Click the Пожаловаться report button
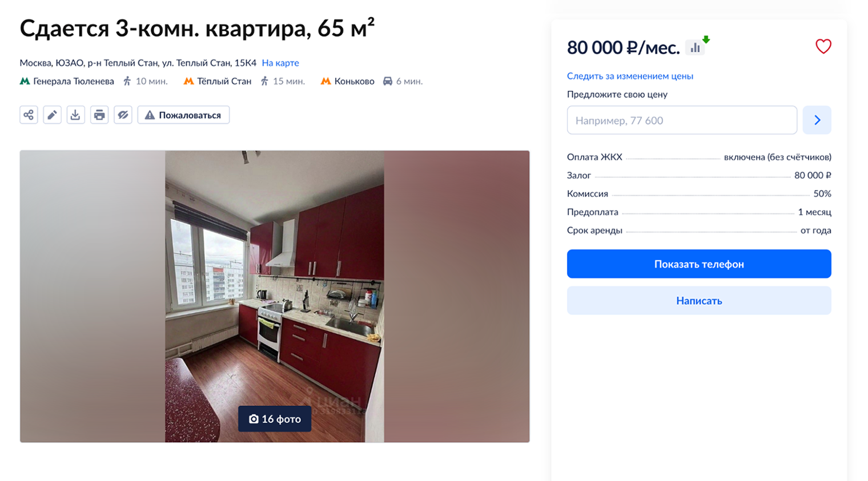This screenshot has width=868, height=481. (183, 115)
